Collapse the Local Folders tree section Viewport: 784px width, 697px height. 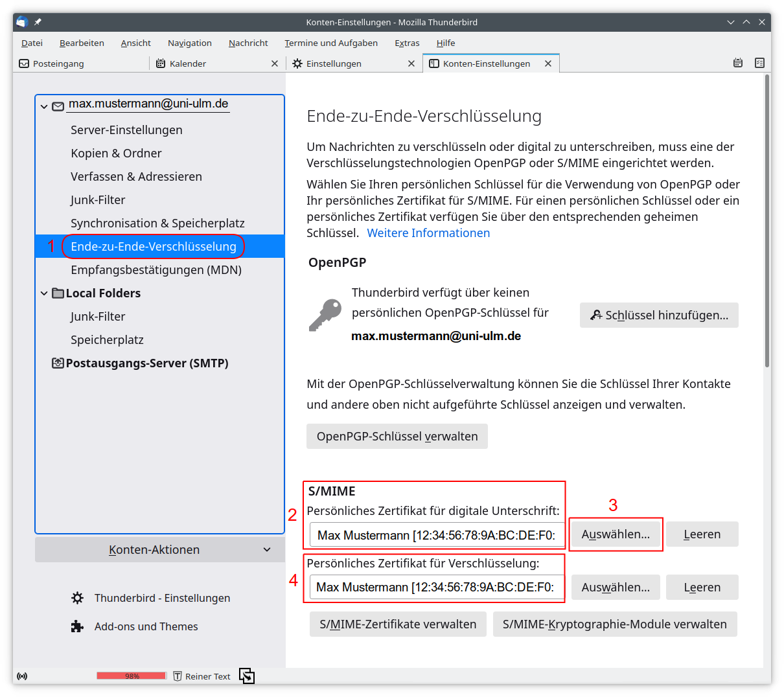point(44,293)
